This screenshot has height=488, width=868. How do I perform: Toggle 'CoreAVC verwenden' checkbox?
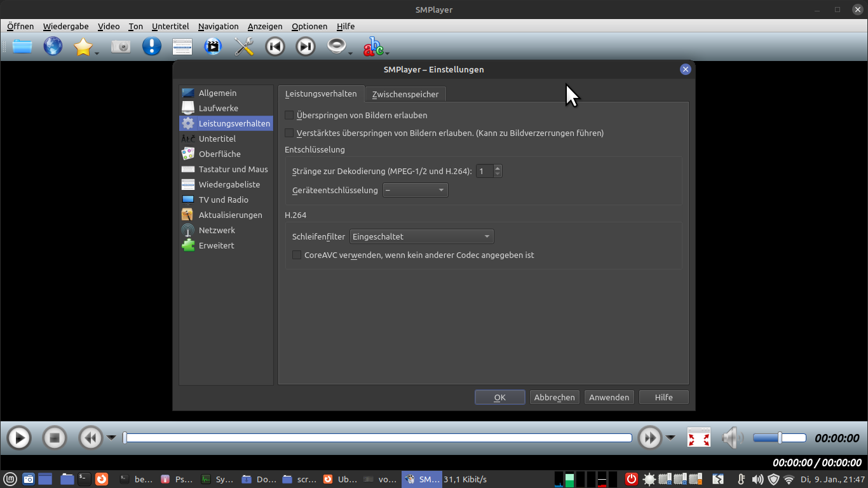[297, 255]
